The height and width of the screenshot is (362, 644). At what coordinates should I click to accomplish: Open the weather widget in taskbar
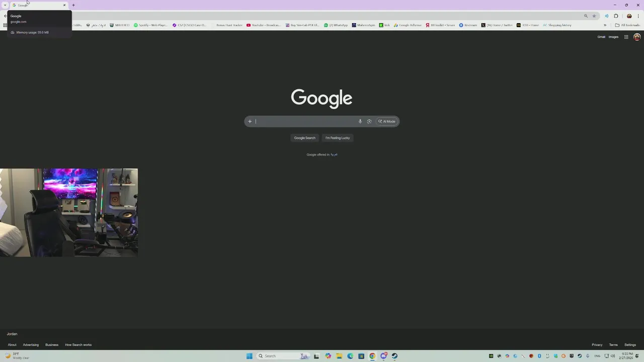click(x=17, y=356)
